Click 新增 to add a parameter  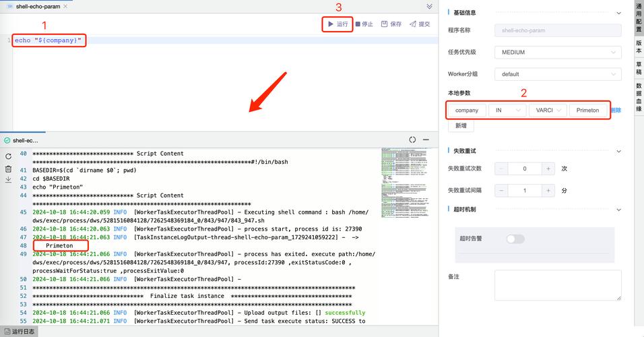pos(461,126)
